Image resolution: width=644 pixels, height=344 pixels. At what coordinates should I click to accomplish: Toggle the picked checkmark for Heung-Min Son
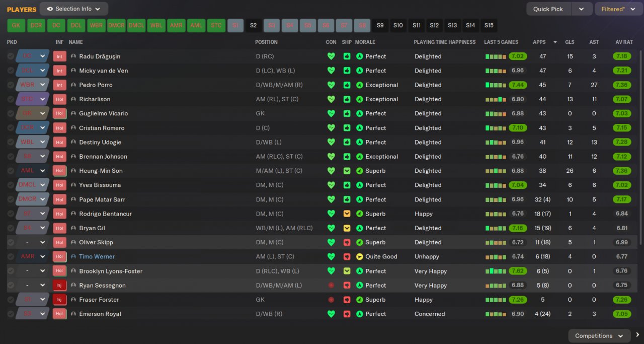click(x=11, y=171)
